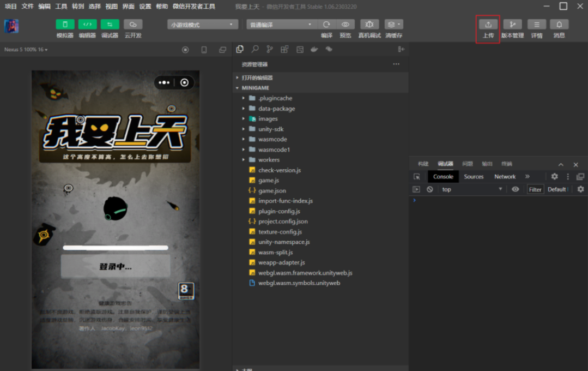This screenshot has width=588, height=371.
Task: Open import-func-index.js file
Action: (286, 201)
